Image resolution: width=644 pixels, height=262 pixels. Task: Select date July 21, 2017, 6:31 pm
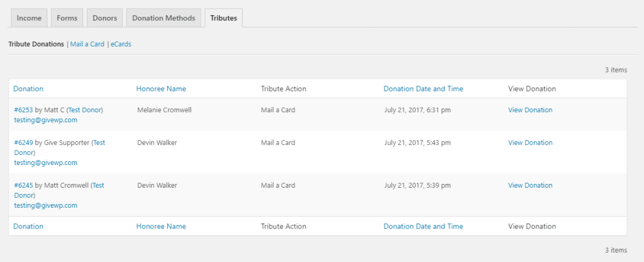418,110
